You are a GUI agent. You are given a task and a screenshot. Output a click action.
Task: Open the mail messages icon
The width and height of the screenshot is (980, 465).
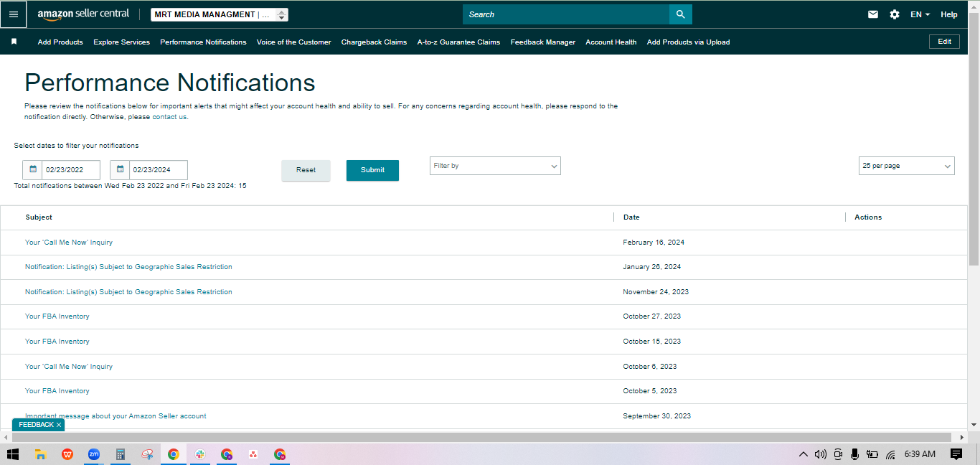click(x=873, y=14)
